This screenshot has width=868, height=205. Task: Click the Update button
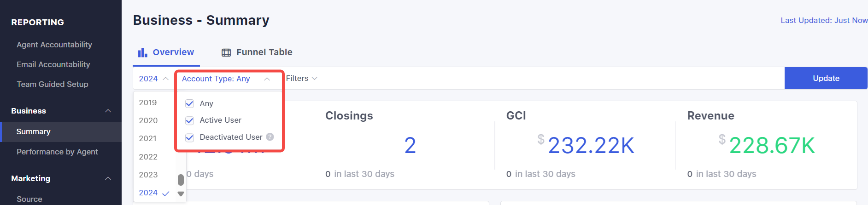(826, 78)
